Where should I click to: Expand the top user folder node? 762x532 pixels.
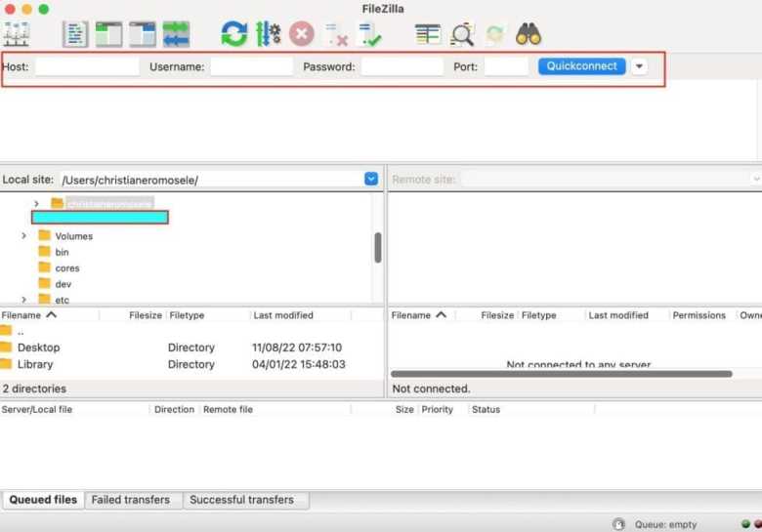click(x=36, y=203)
